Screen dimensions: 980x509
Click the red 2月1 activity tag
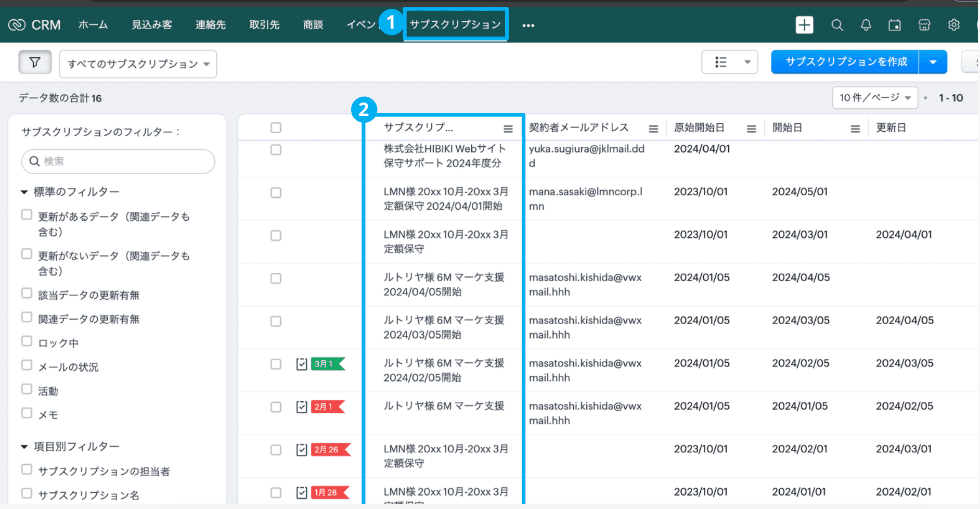pos(328,406)
